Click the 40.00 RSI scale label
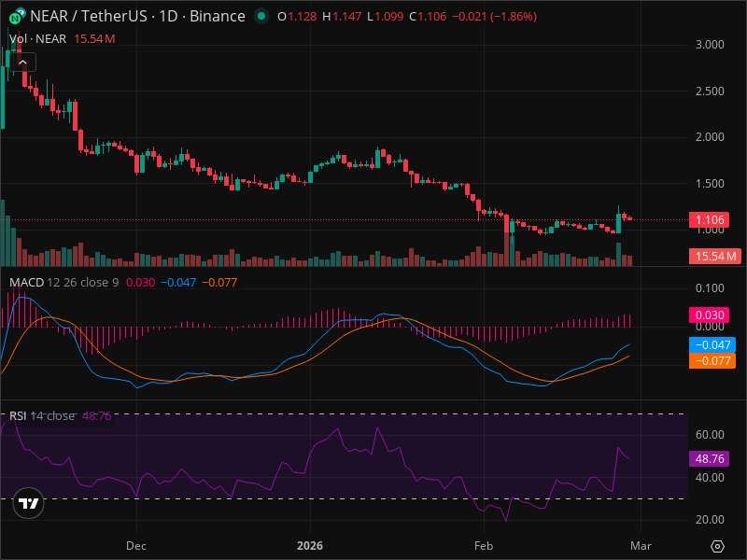747x560 pixels. point(710,477)
